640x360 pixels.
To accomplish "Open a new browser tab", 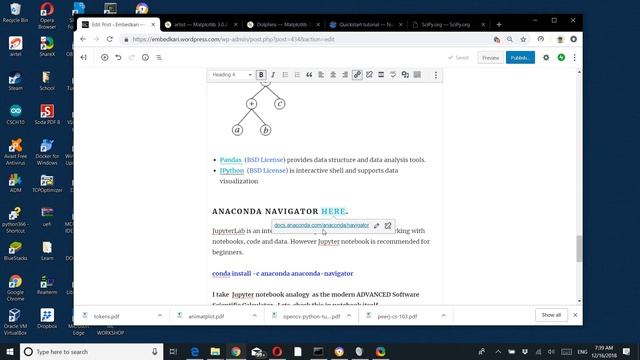I will click(499, 24).
